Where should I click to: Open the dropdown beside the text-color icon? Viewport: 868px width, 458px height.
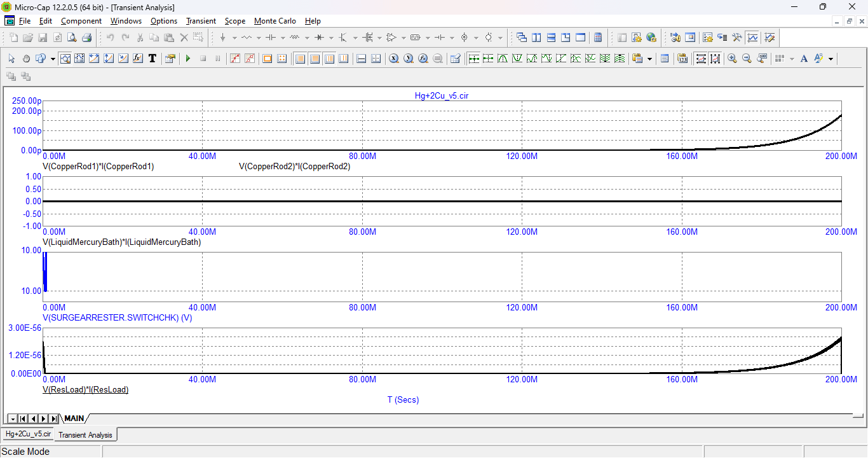[x=831, y=59]
